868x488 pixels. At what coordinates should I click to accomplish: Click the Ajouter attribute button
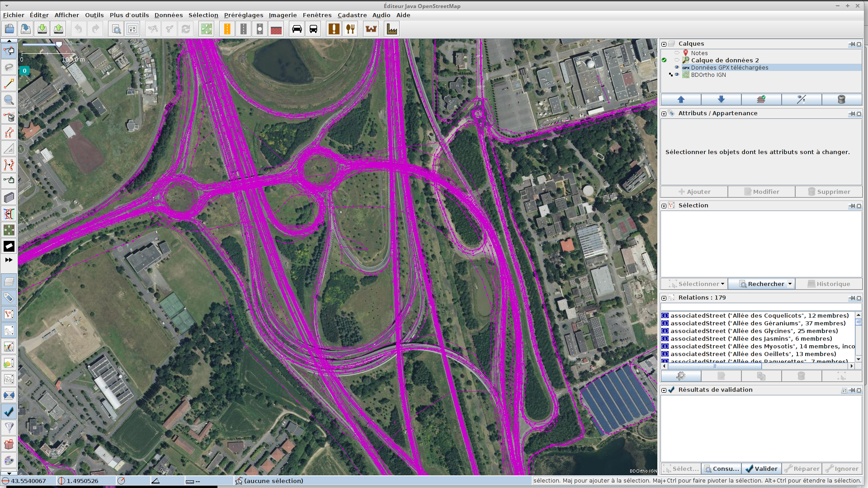(694, 192)
